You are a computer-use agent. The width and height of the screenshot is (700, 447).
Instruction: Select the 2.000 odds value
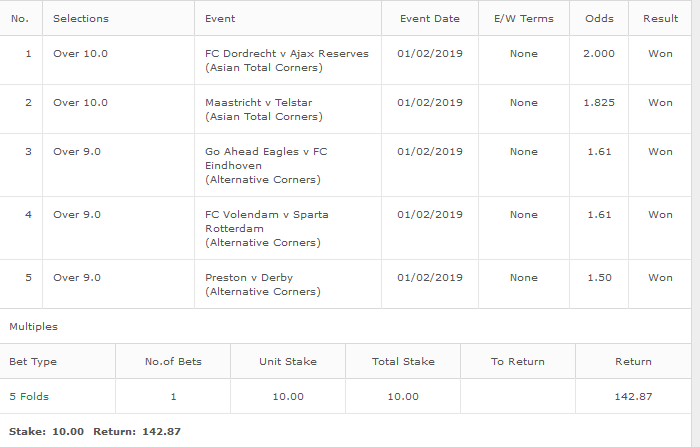click(x=599, y=54)
